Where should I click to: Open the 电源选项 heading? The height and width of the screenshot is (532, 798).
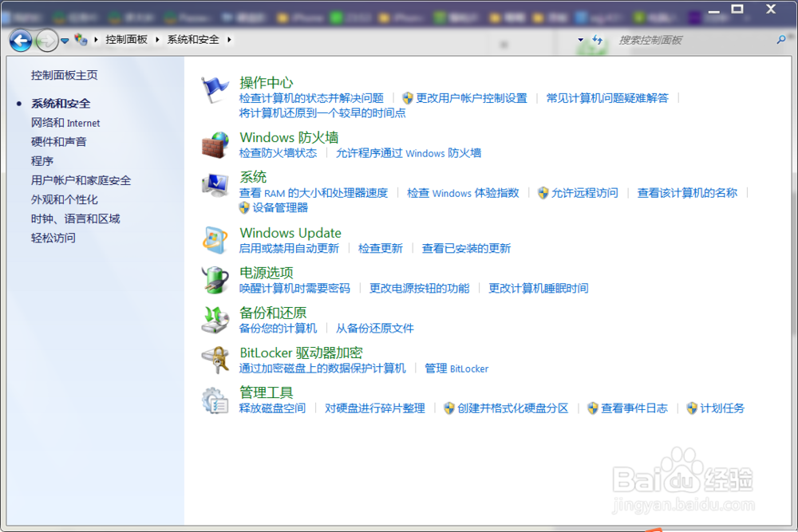click(x=267, y=273)
